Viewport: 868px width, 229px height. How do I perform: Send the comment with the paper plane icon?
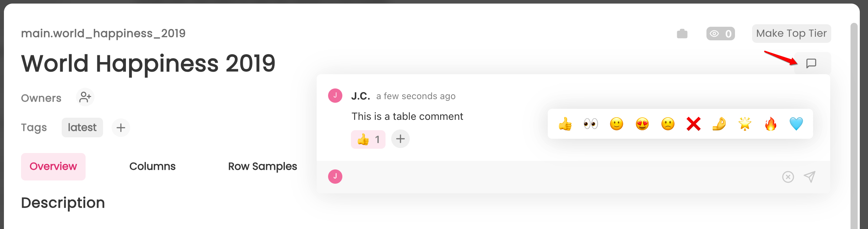tap(810, 177)
